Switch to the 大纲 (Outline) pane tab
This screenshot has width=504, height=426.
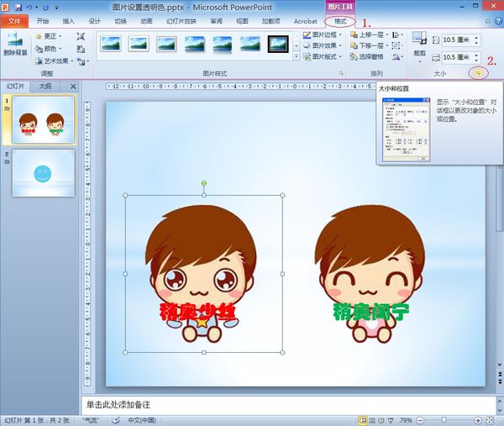pyautogui.click(x=45, y=87)
